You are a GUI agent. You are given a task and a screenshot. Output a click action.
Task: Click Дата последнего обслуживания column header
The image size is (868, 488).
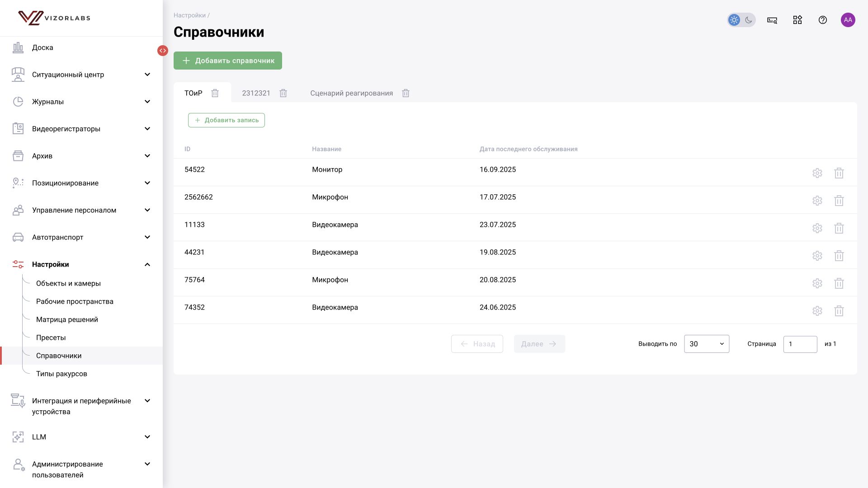point(528,149)
